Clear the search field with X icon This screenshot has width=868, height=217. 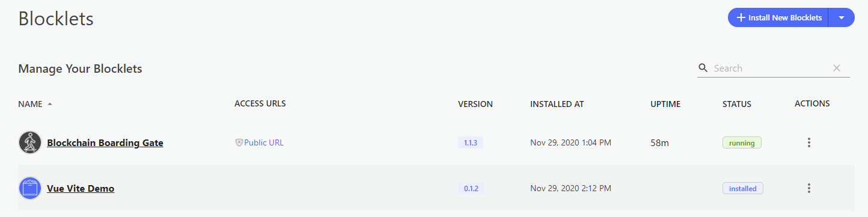point(837,68)
